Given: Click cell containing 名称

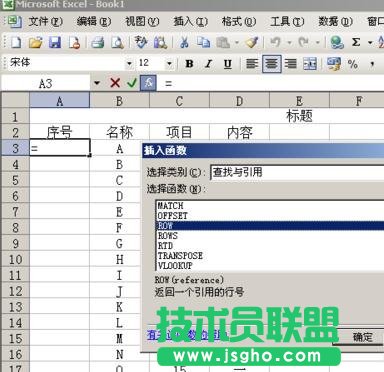Looking at the screenshot, I should 119,132.
